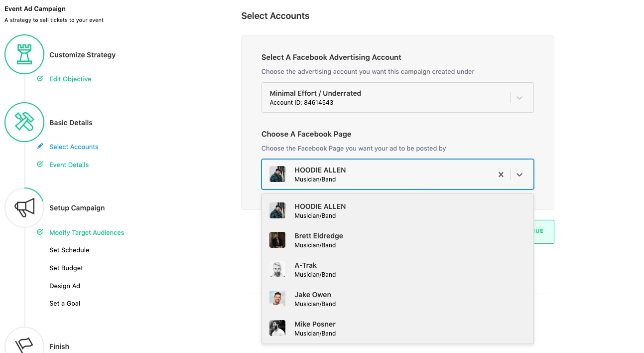Click the Setup Campaign megaphone icon
Image resolution: width=644 pixels, height=353 pixels.
point(24,207)
